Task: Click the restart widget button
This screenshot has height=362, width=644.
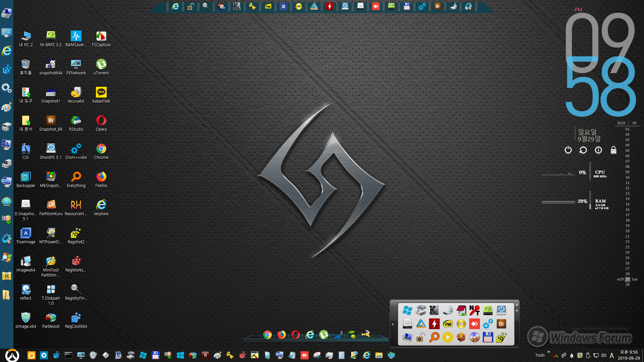Action: (583, 150)
